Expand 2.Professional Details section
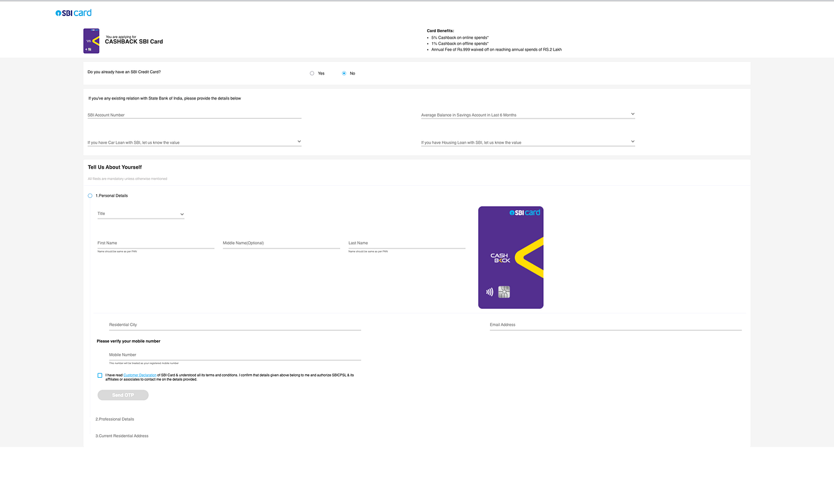834x504 pixels. pos(115,419)
